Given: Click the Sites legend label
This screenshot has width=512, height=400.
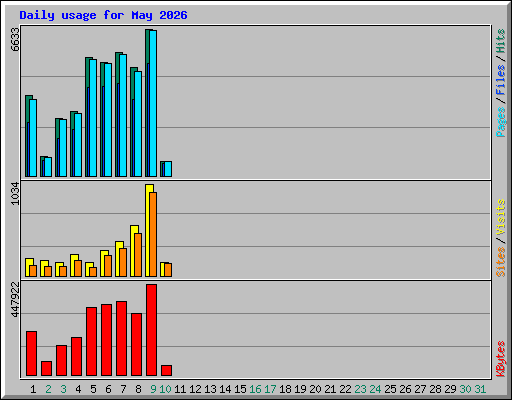Looking at the screenshot, I should pos(500,262).
